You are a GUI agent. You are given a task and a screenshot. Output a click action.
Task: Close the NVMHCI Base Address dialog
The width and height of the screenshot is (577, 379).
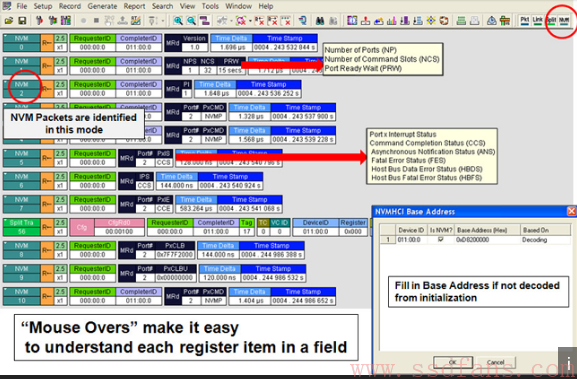[x=571, y=211]
